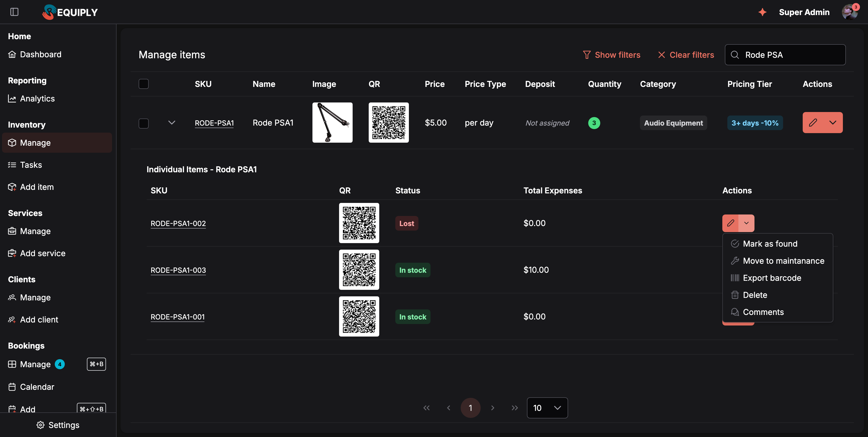Select Export barcode from the menu
This screenshot has width=868, height=437.
click(x=778, y=278)
